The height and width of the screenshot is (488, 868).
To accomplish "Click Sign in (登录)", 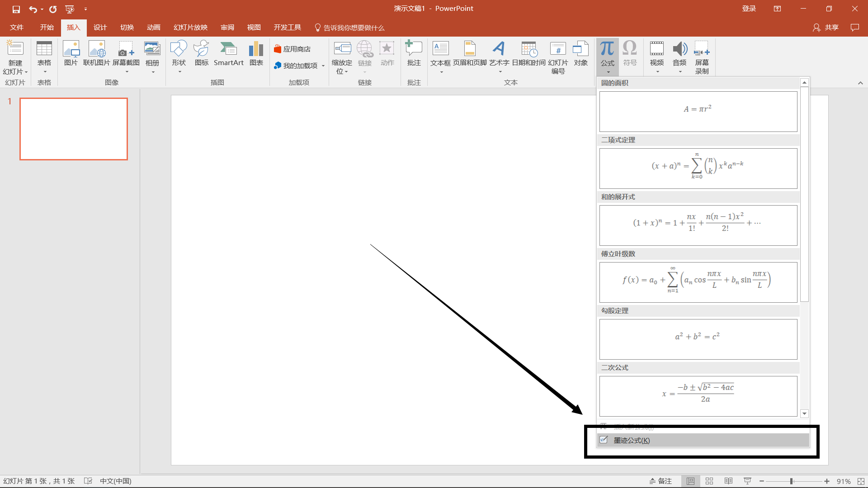I will (x=749, y=9).
